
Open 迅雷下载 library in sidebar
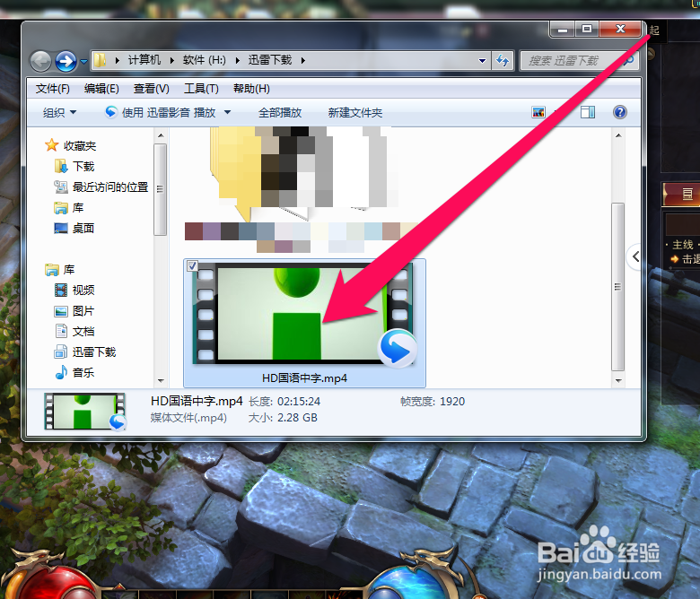(x=85, y=352)
